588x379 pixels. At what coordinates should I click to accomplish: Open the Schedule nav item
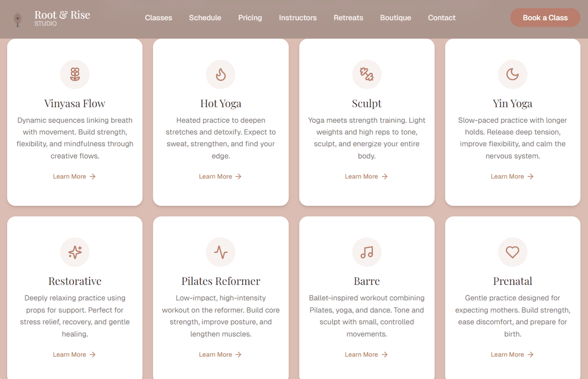[205, 18]
